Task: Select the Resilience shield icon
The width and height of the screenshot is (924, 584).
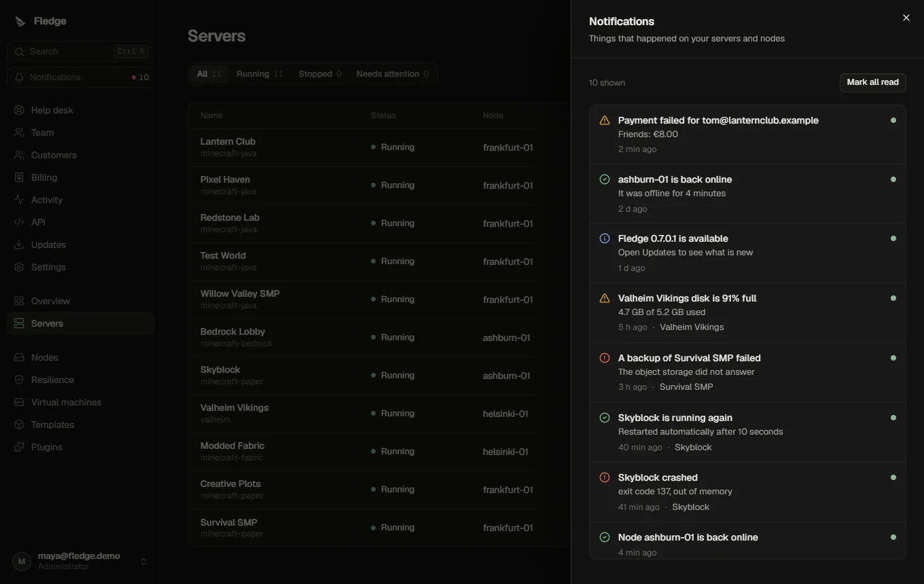Action: pyautogui.click(x=19, y=380)
